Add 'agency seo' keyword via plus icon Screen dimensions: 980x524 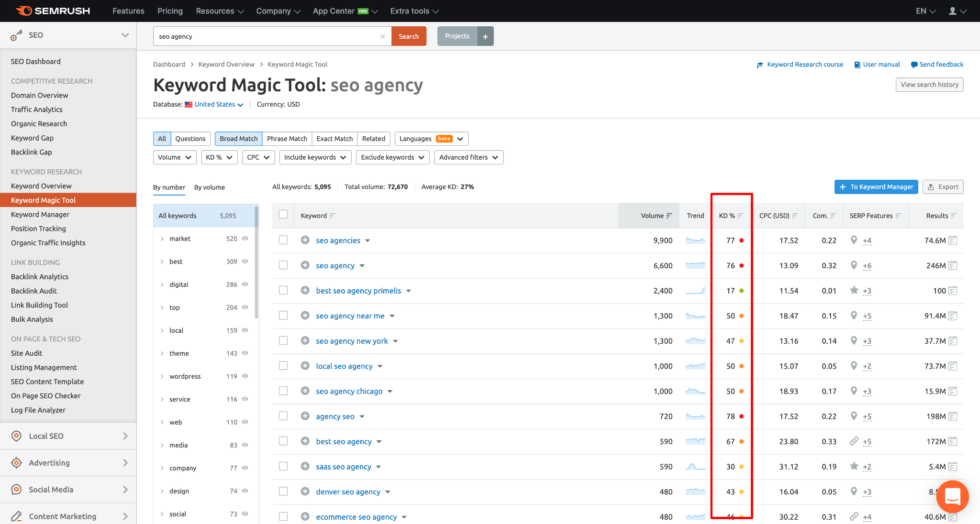pos(305,416)
